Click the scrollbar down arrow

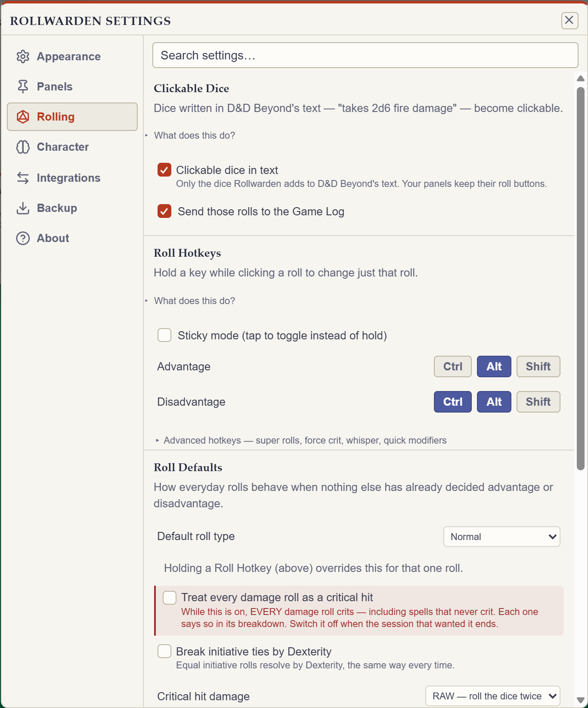581,700
